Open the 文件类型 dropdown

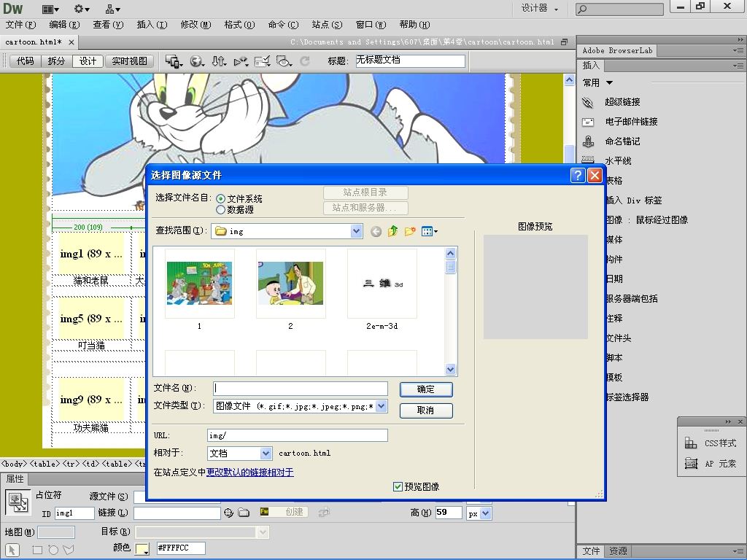(381, 406)
